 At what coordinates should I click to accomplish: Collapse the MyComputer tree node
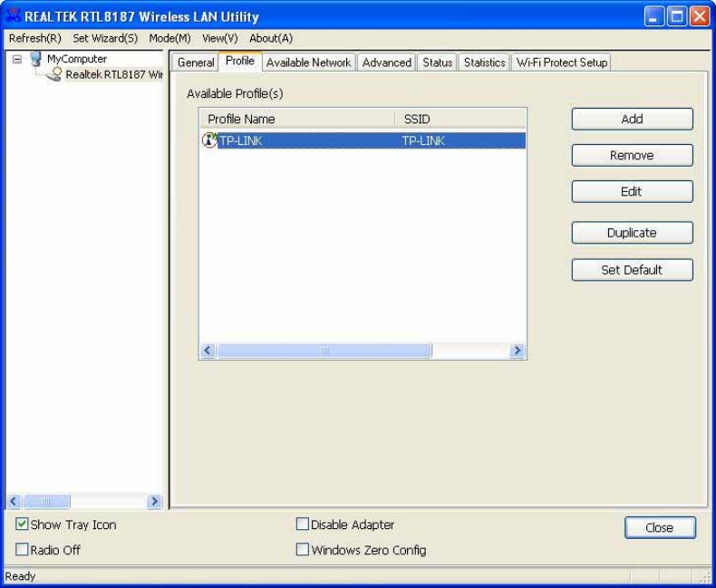pos(17,59)
